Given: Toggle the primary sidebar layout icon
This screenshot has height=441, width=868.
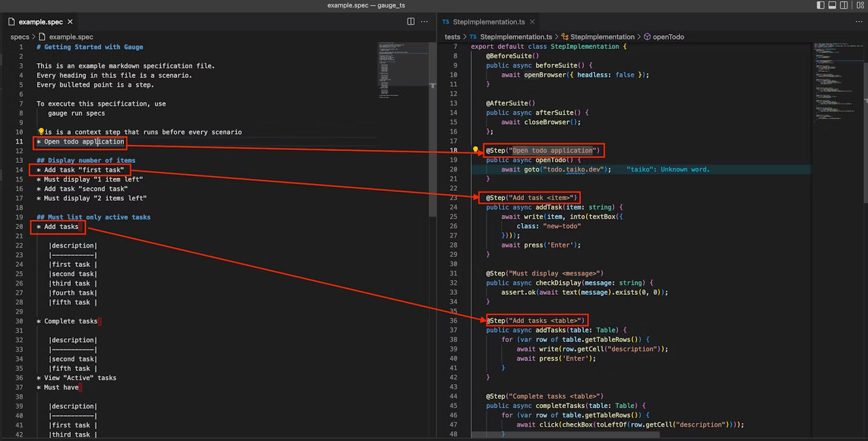Looking at the screenshot, I should click(x=820, y=6).
